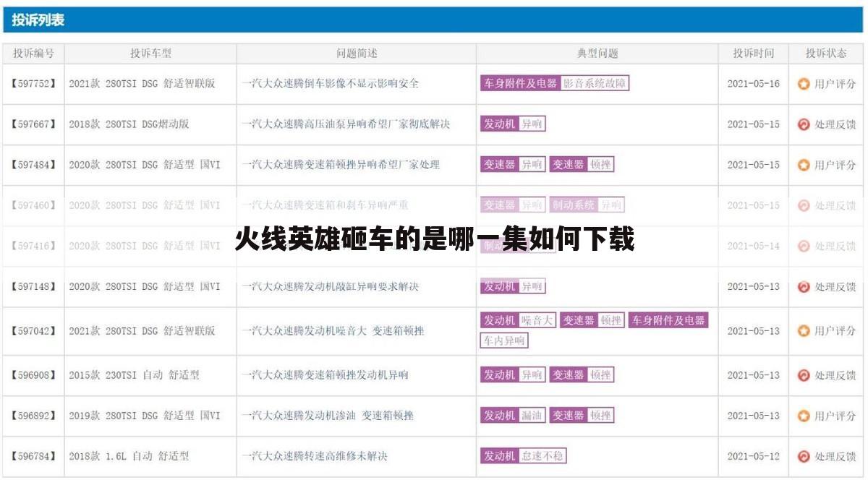Click the date 2021-05-16
This screenshot has width=868, height=480.
(x=753, y=84)
